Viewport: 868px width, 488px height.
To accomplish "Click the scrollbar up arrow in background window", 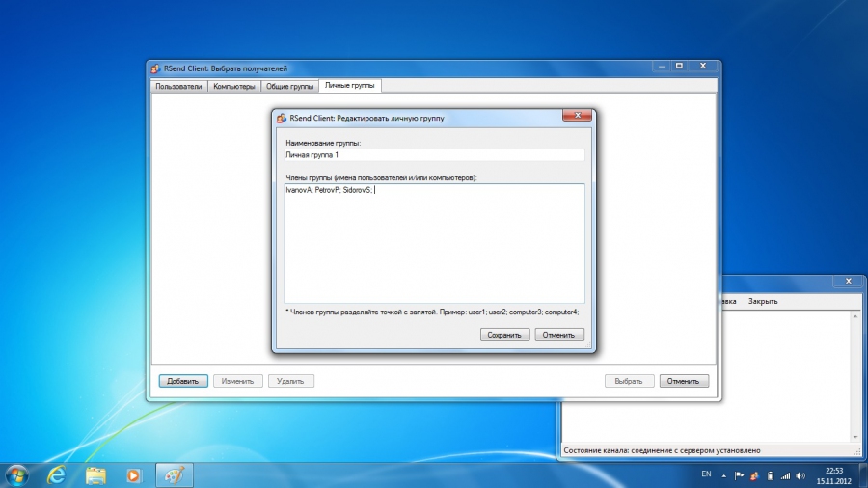I will click(x=855, y=316).
